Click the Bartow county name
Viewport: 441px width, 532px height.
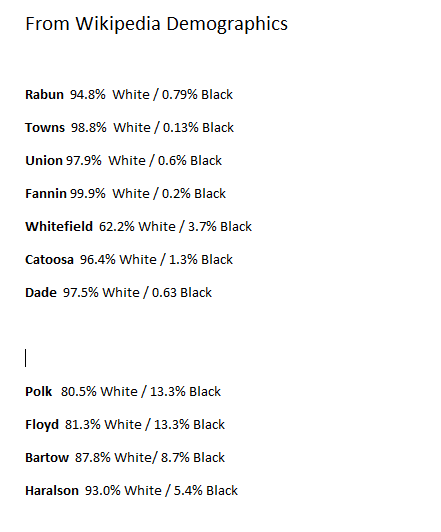click(47, 457)
